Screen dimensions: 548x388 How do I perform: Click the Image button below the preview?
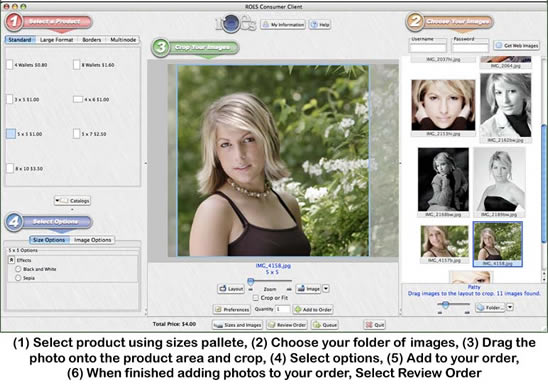(308, 289)
